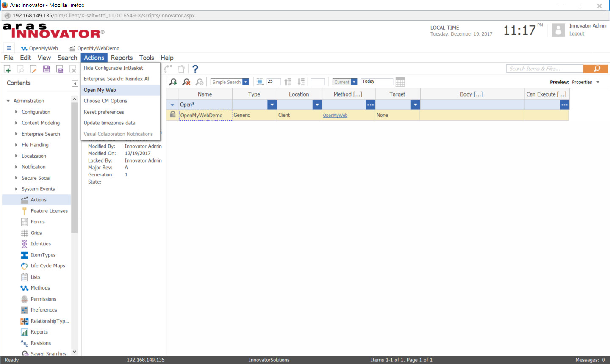Select Update timezones data menu entry

pos(120,123)
